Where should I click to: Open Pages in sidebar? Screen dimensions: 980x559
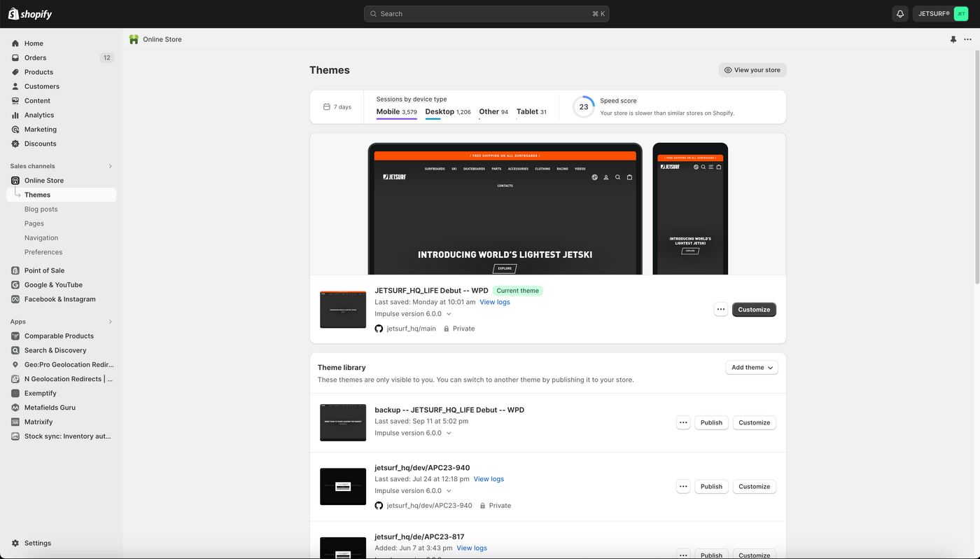[x=34, y=223]
